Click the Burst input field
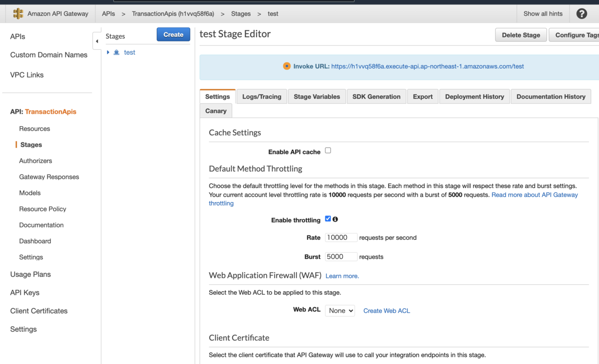 [341, 257]
